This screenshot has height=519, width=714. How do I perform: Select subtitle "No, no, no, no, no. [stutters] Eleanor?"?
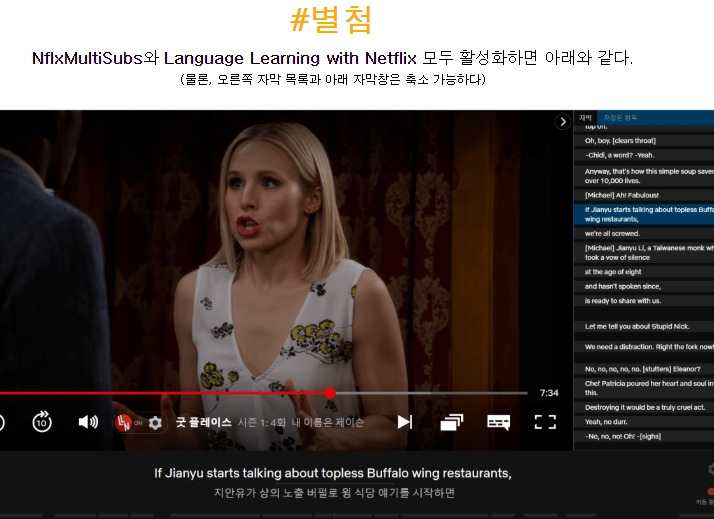click(x=644, y=369)
